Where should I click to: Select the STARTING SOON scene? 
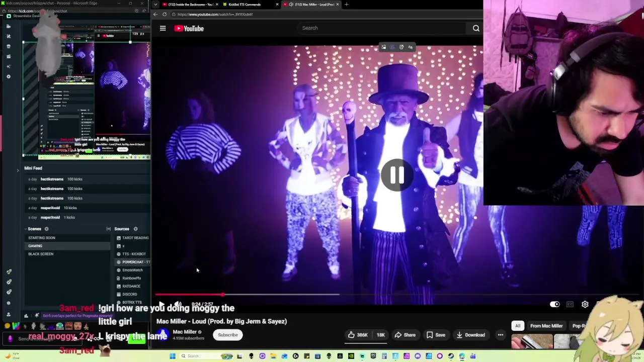[x=67, y=238]
